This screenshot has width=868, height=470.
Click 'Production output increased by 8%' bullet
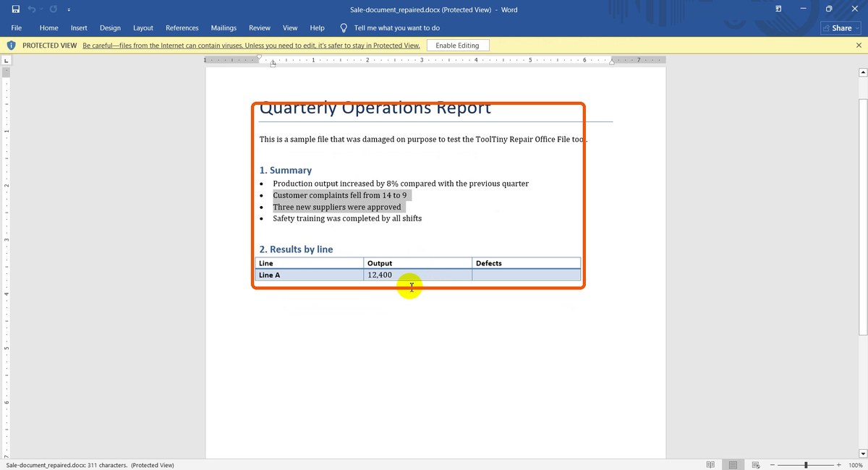pos(401,184)
